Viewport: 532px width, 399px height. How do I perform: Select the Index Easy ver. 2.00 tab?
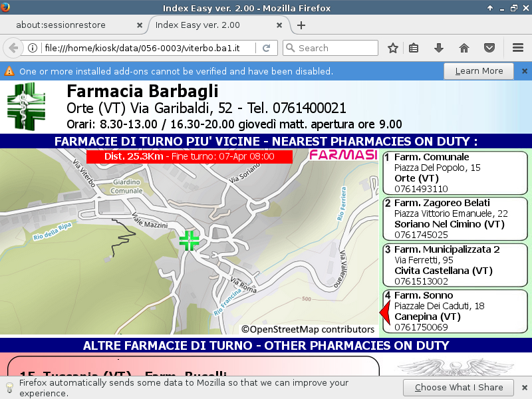pos(213,25)
